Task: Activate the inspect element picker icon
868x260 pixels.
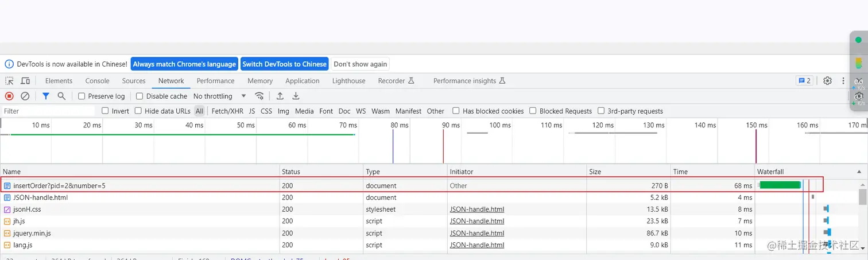Action: click(10, 81)
